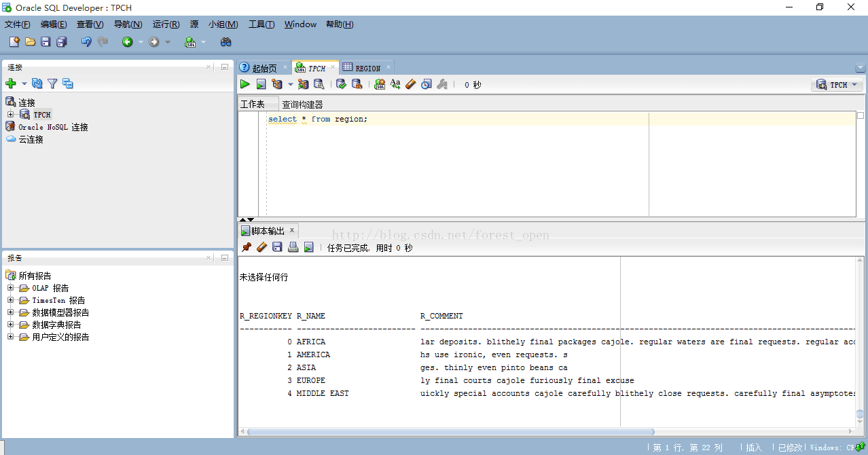The height and width of the screenshot is (455, 868).
Task: Click the New file icon in main toolbar
Action: (x=14, y=42)
